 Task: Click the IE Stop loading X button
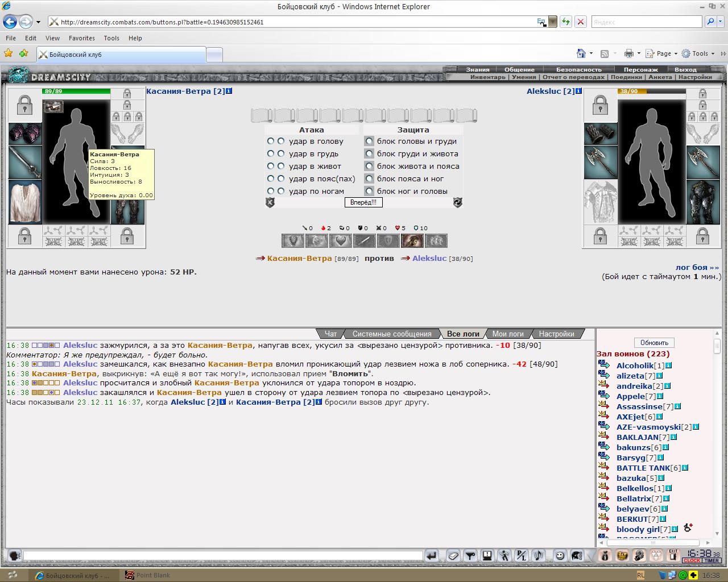(581, 22)
